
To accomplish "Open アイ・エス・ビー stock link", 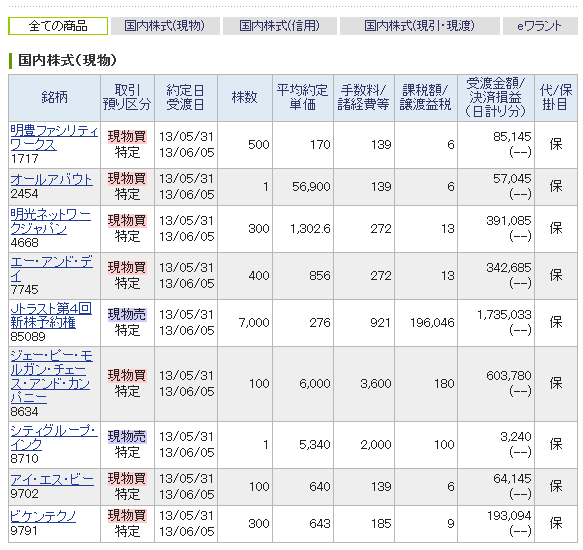I will (x=52, y=480).
